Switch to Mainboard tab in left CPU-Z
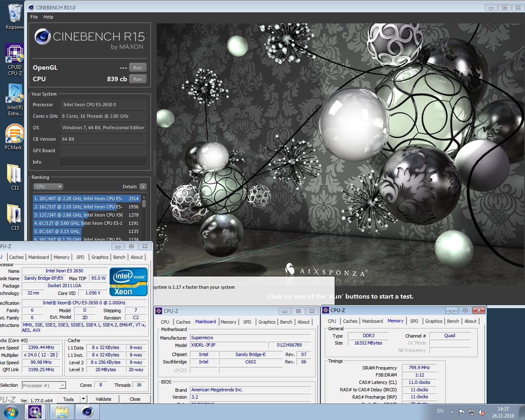Viewport: 525px width, 420px height. point(39,257)
